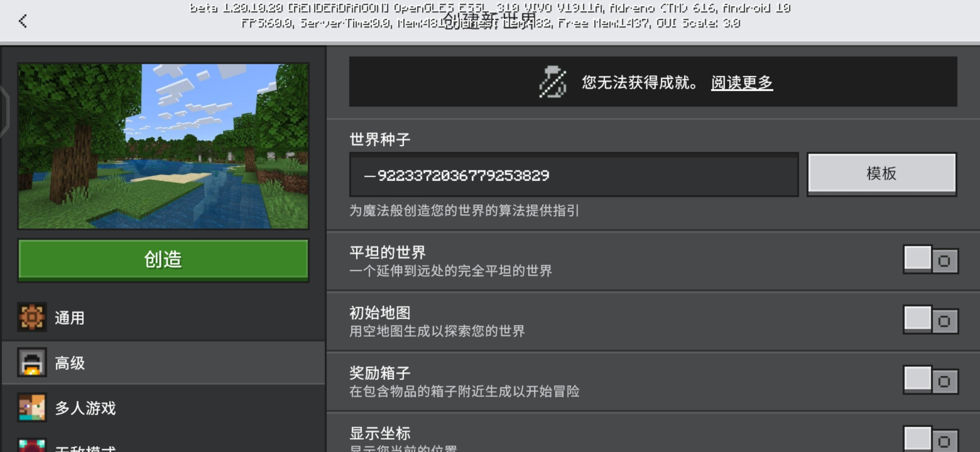Click the 平坦的世界 setting title
The image size is (980, 452).
tap(387, 252)
